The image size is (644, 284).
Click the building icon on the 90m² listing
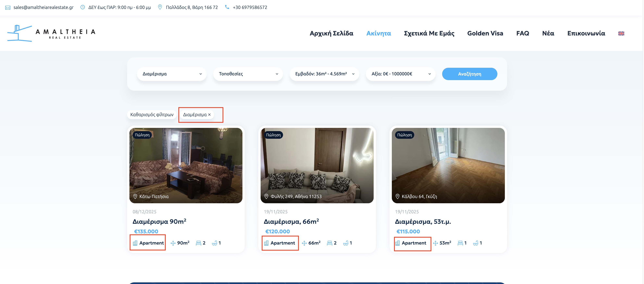[x=135, y=243]
